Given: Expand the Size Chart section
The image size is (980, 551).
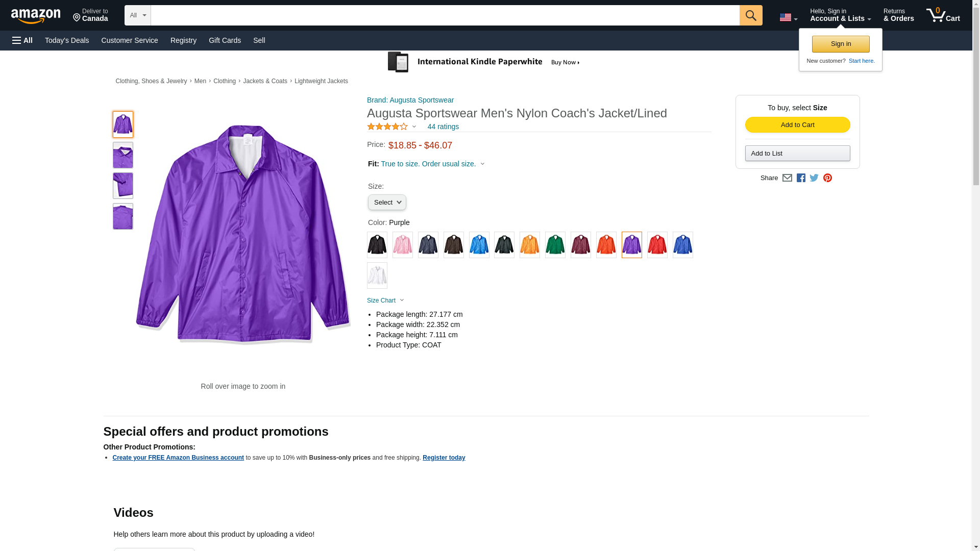Looking at the screenshot, I should 385,300.
